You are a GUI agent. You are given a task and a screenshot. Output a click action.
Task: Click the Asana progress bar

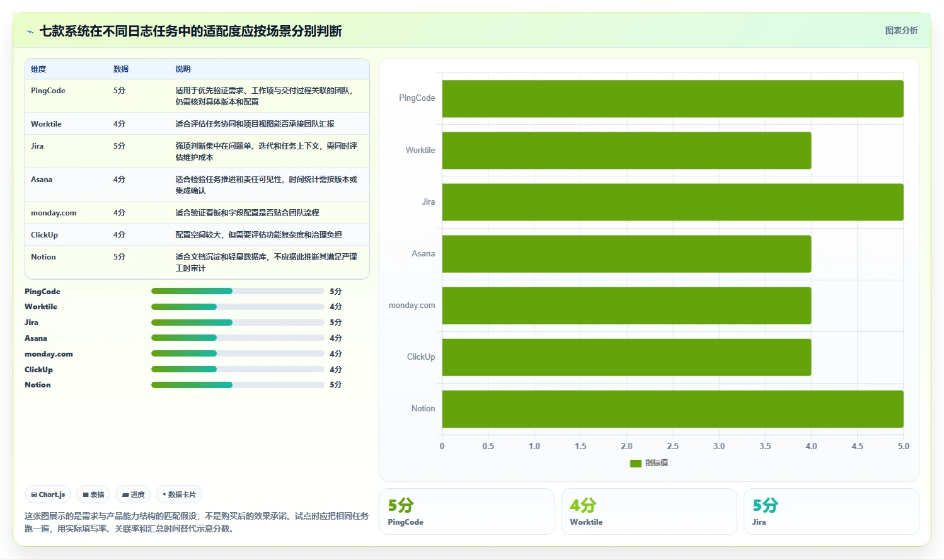point(238,338)
